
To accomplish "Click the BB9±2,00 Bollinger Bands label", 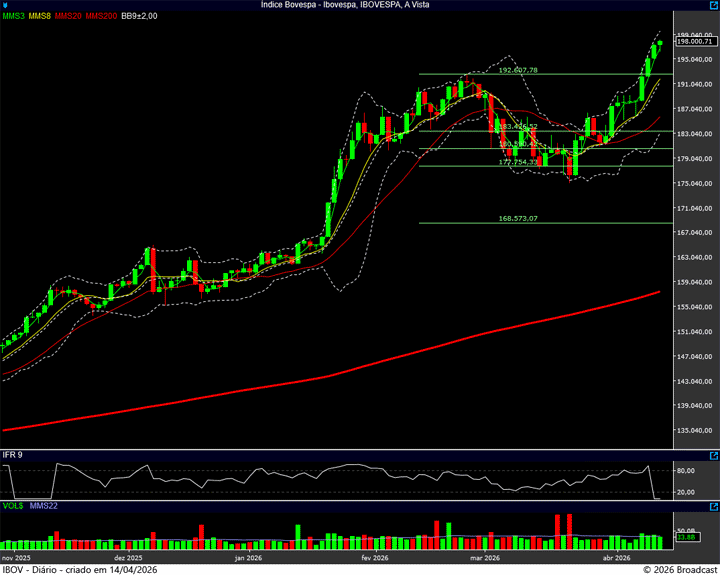I will coord(140,16).
